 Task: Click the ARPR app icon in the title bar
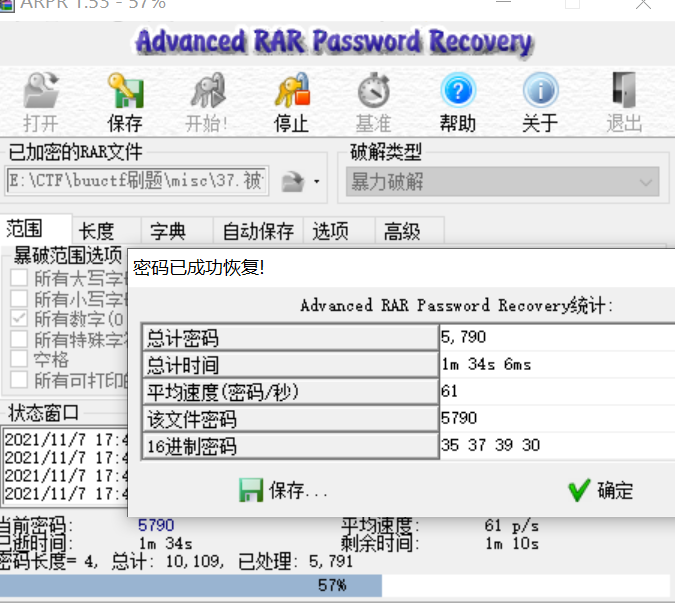(7, 5)
